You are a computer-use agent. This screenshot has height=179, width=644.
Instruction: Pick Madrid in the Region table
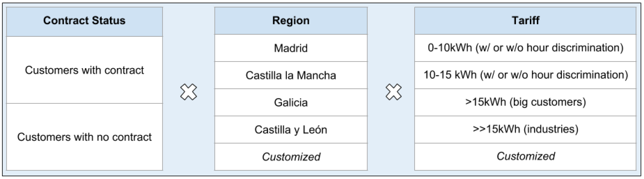pos(291,48)
